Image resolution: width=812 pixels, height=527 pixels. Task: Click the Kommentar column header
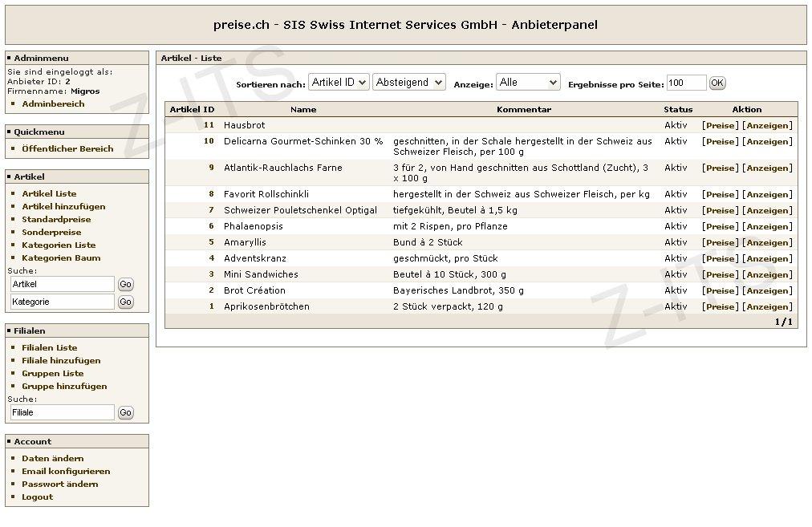coord(524,109)
